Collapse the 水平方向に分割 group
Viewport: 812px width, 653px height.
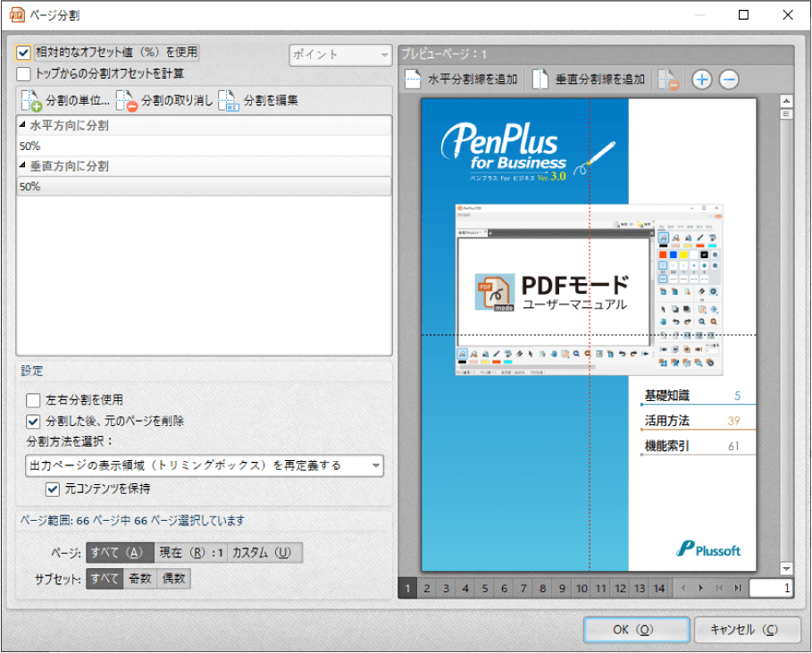pos(22,125)
